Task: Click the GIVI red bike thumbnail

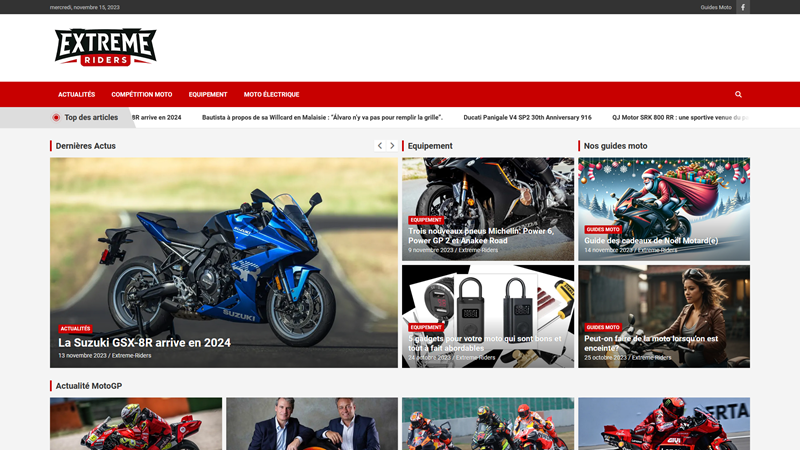Action: coord(664,423)
